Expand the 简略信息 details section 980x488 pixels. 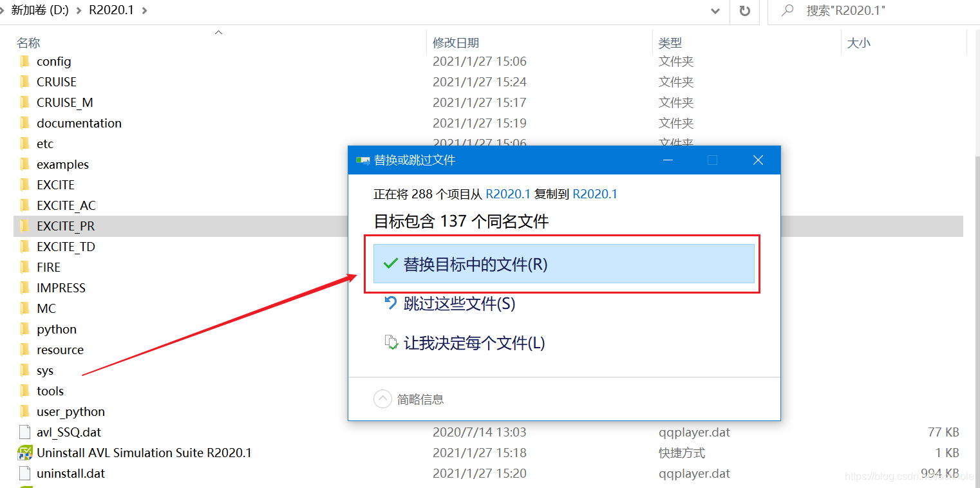click(x=383, y=399)
